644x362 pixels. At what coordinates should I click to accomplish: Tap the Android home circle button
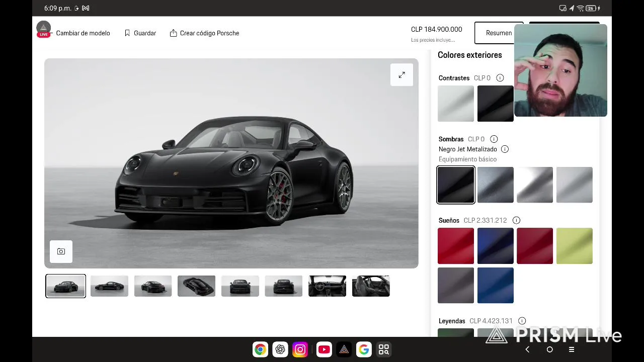point(549,349)
